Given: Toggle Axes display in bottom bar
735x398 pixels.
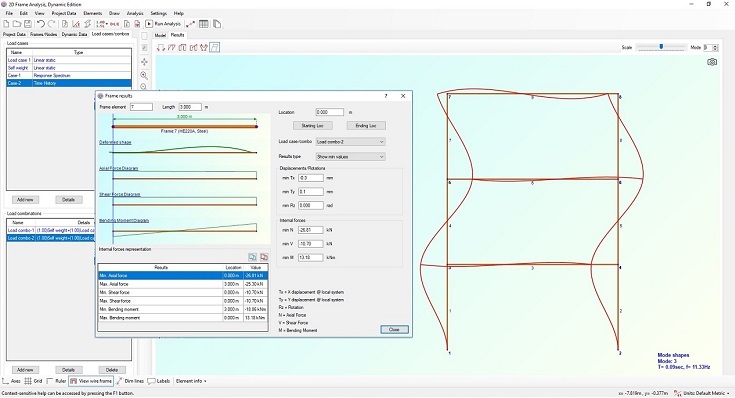Looking at the screenshot, I should (12, 381).
